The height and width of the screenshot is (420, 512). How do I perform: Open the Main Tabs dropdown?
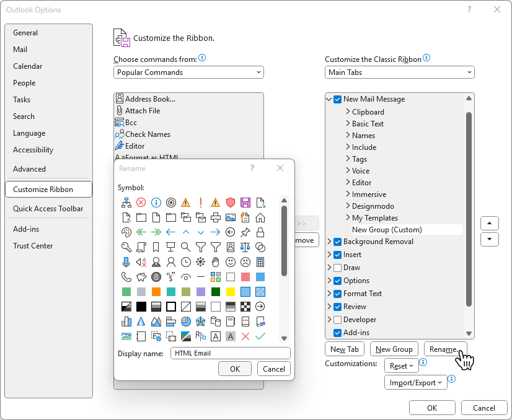tap(400, 72)
